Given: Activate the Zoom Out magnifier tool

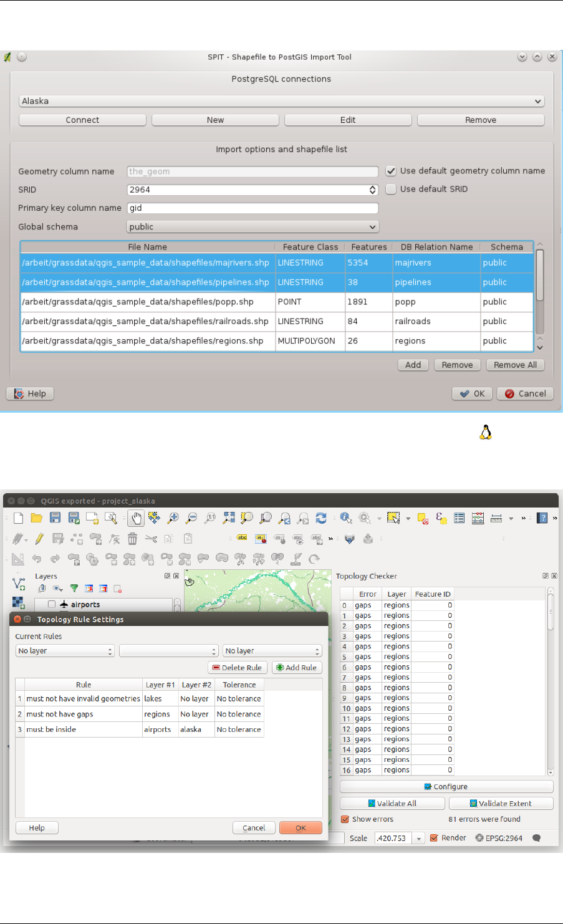Looking at the screenshot, I should point(191,518).
